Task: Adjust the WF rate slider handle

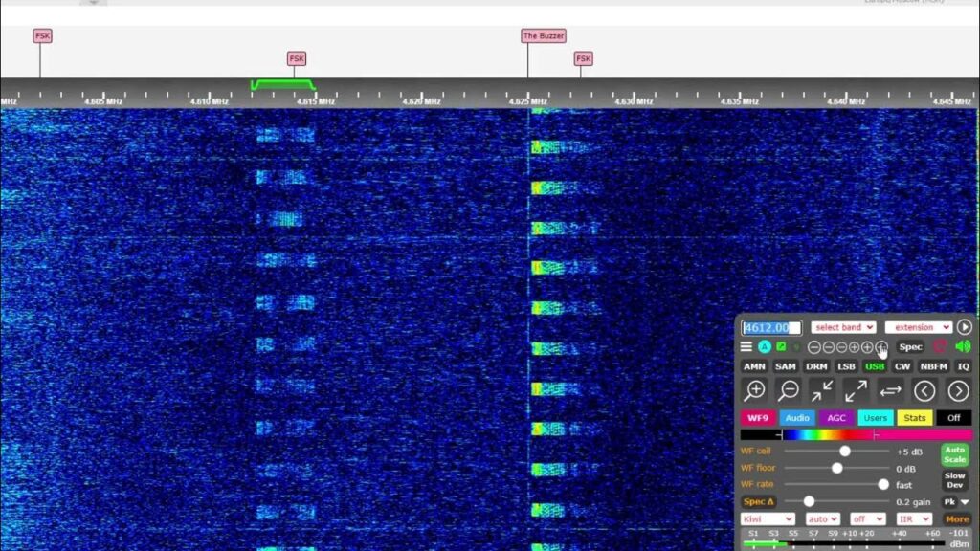Action: coord(882,484)
